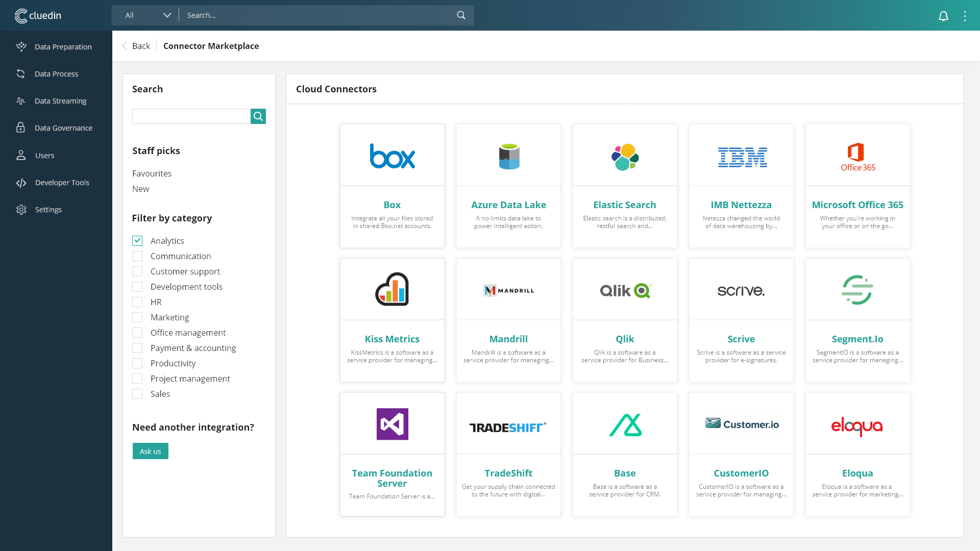Image resolution: width=980 pixels, height=551 pixels.
Task: Click the Segment.Io logo
Action: click(x=857, y=290)
